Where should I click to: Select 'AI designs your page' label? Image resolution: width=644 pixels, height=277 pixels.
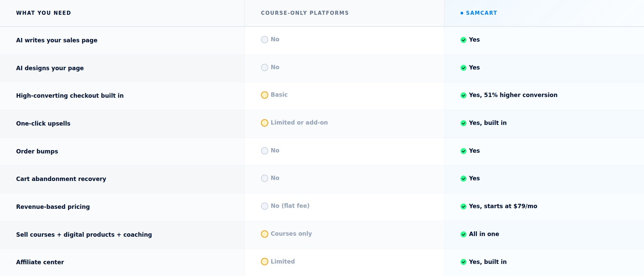(x=50, y=68)
